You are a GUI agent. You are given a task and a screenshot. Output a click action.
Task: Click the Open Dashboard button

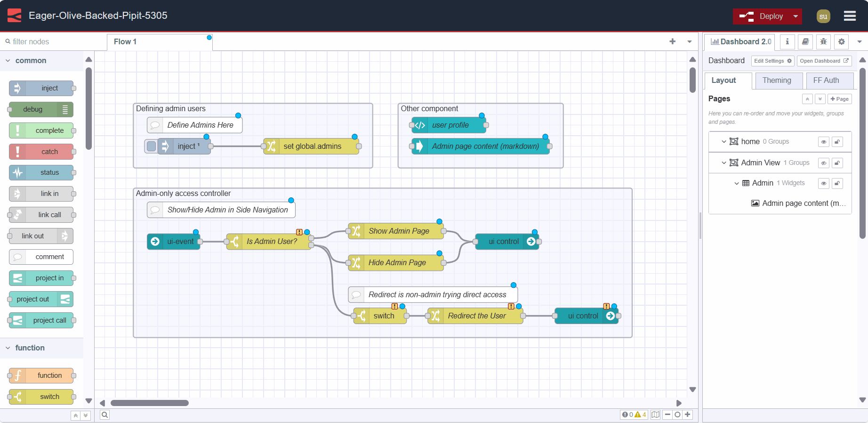pos(824,61)
